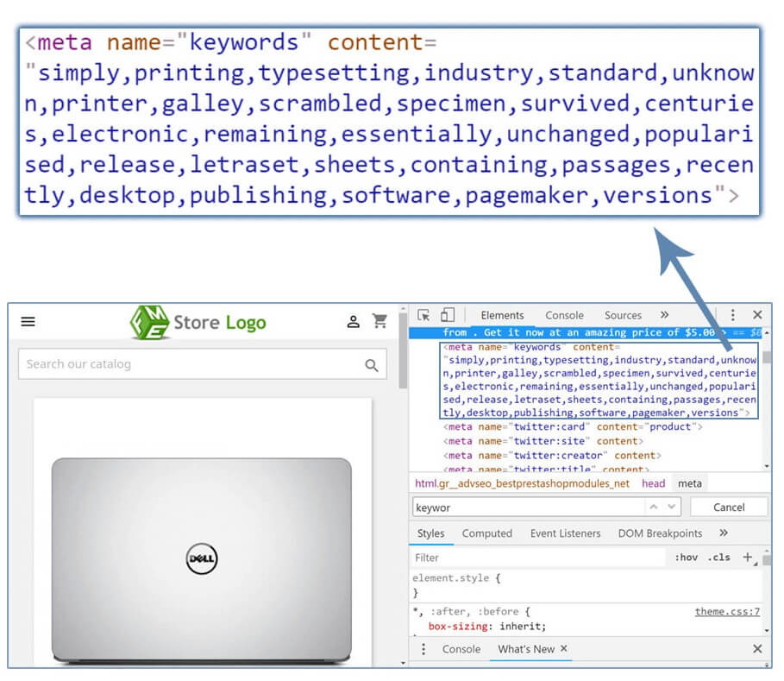Image resolution: width=784 pixels, height=681 pixels.
Task: Open the DOM Breakpoints tab
Action: (660, 533)
